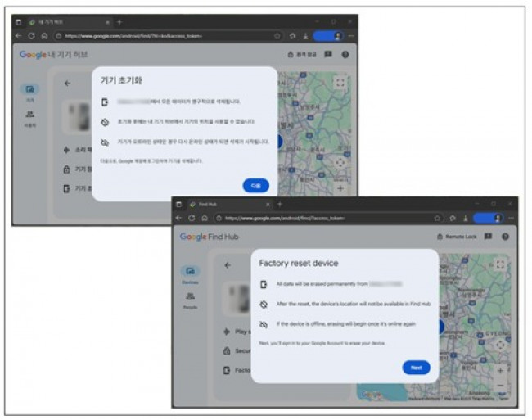
Task: Select the 사용자 sidebar icon in Korean window
Action: [29, 115]
